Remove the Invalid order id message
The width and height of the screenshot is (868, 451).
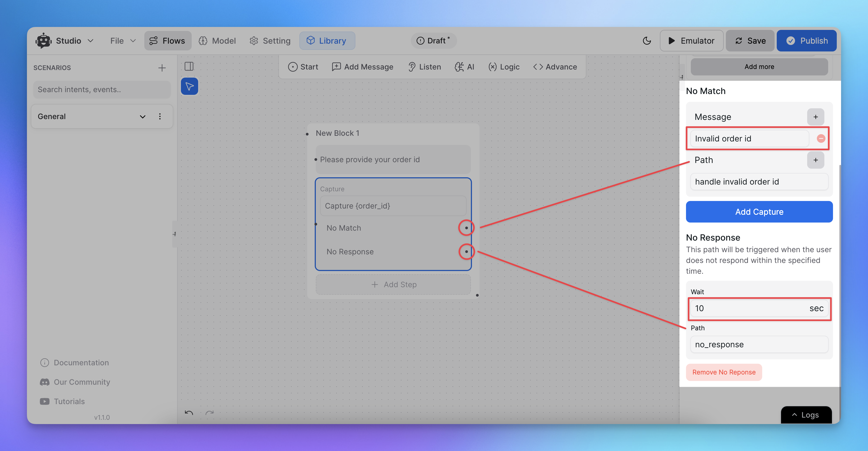[821, 138]
